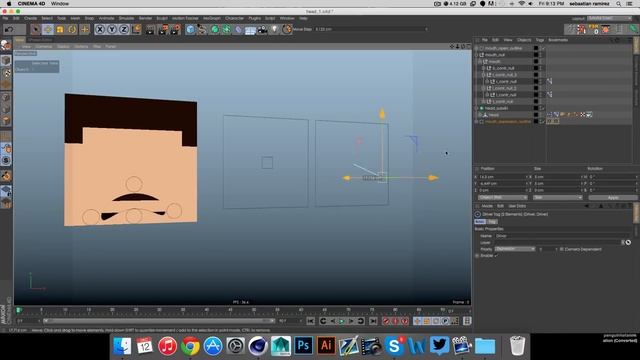The height and width of the screenshot is (360, 640).
Task: Click the Position X value field
Action: [502, 177]
